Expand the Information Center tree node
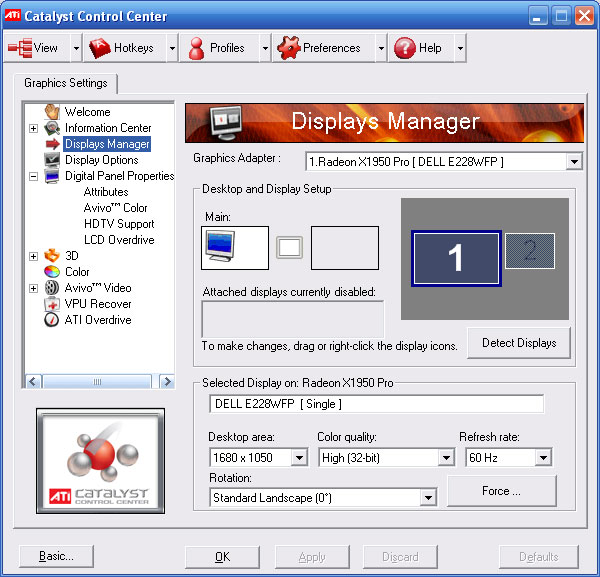Viewport: 600px width, 577px height. (34, 128)
